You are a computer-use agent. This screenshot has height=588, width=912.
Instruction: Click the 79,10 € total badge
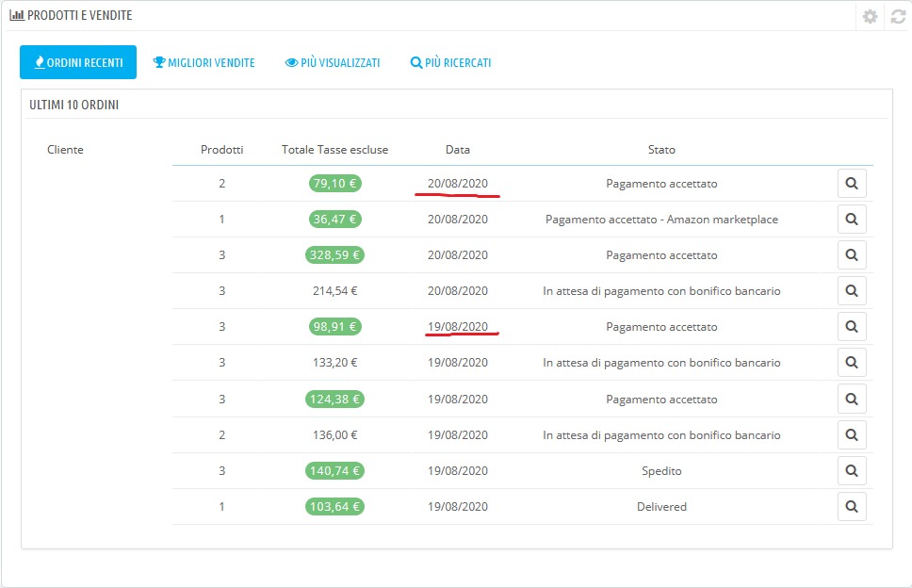pos(335,183)
